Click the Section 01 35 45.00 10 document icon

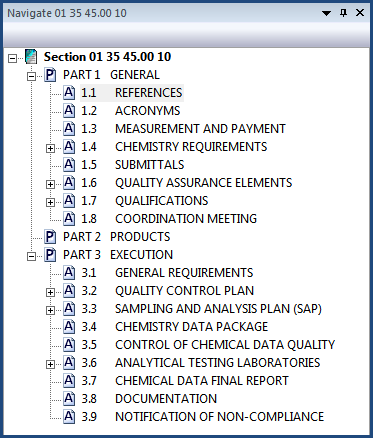(x=31, y=57)
